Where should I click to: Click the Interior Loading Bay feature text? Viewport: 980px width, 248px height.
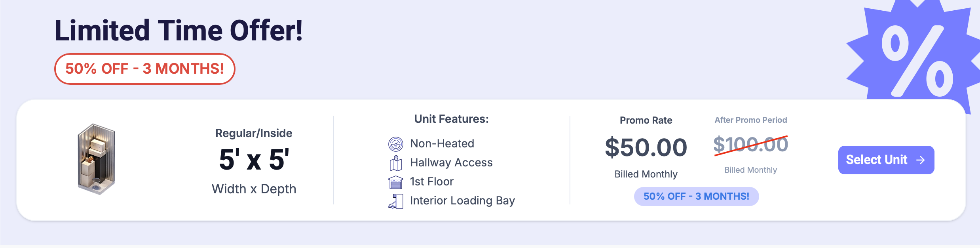462,200
